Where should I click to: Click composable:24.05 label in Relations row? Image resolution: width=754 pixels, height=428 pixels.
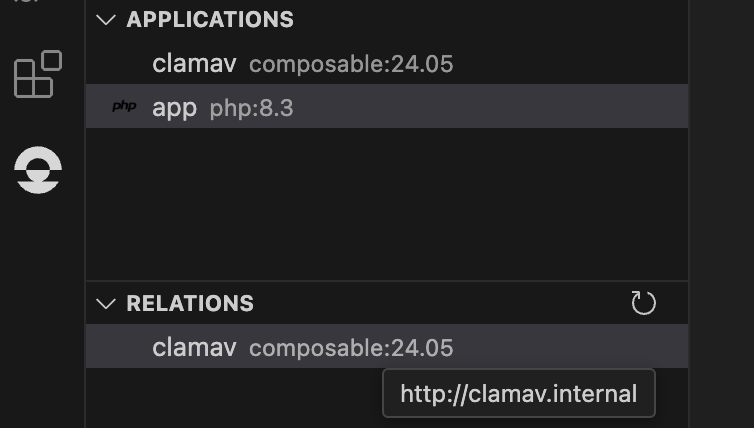(x=351, y=348)
